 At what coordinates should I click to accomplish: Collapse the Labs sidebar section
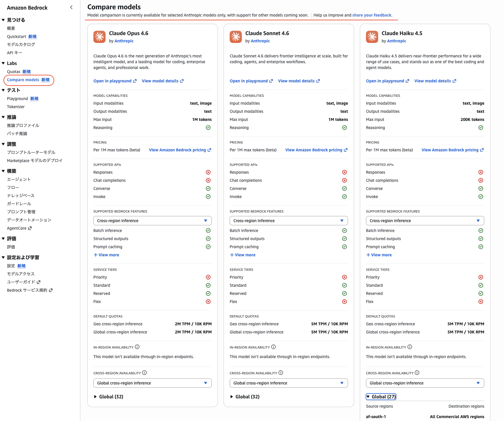3,63
